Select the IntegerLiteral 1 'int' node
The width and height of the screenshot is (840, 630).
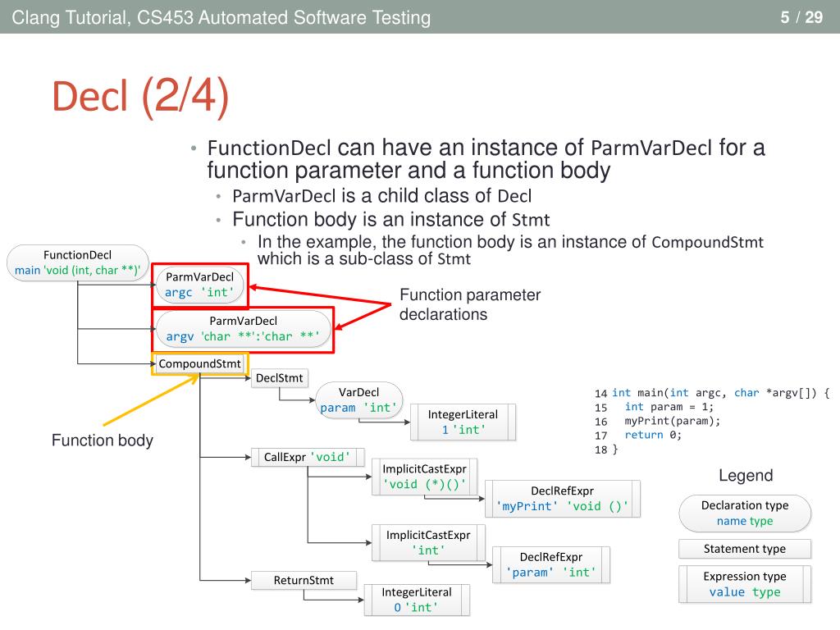[463, 422]
